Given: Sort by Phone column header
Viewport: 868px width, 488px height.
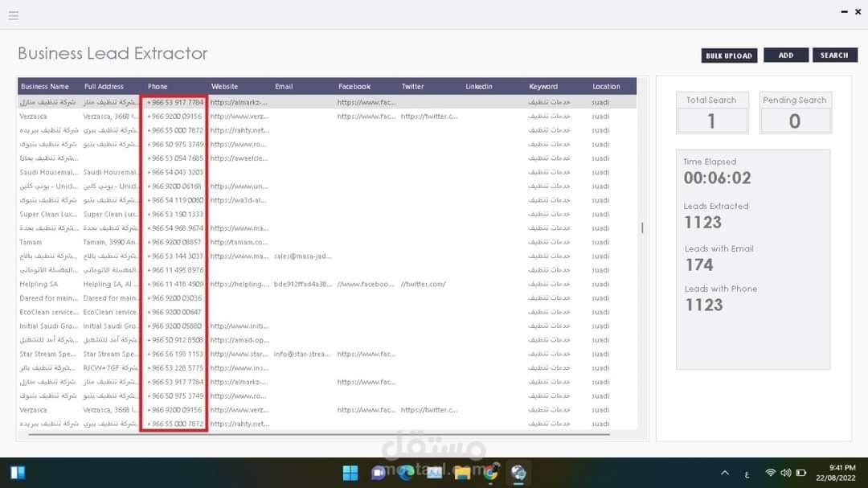Looking at the screenshot, I should pyautogui.click(x=158, y=86).
